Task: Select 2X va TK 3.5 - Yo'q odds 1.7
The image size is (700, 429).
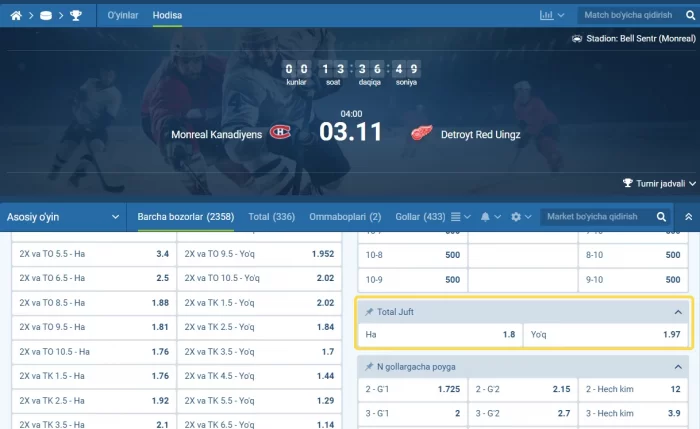Action: (259, 352)
